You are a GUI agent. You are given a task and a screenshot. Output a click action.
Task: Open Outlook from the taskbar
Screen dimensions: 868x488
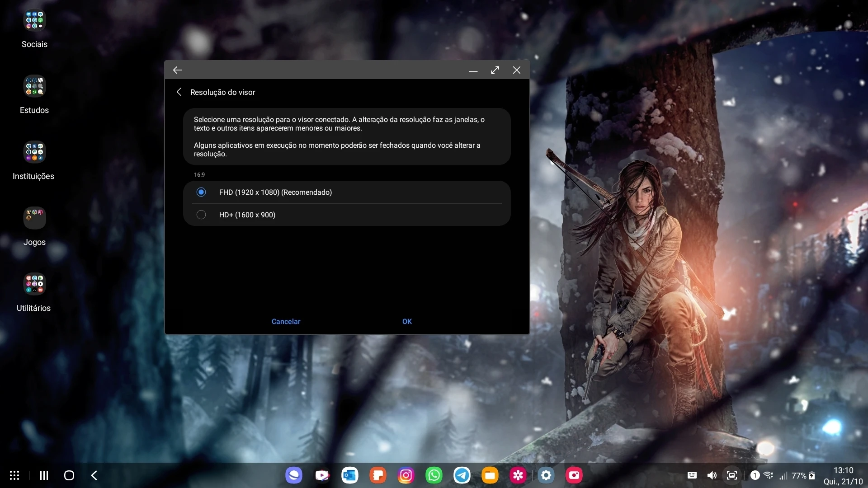pos(350,475)
